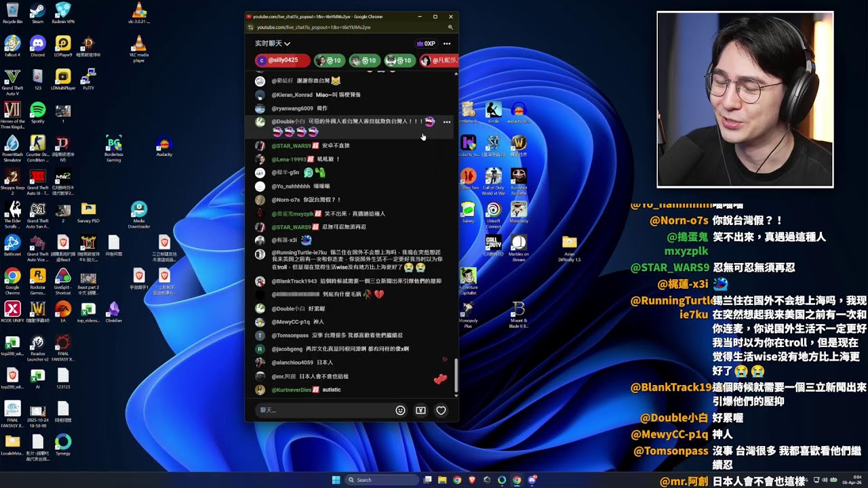Select the Obsidian desktop icon
868x488 pixels.
tap(113, 312)
